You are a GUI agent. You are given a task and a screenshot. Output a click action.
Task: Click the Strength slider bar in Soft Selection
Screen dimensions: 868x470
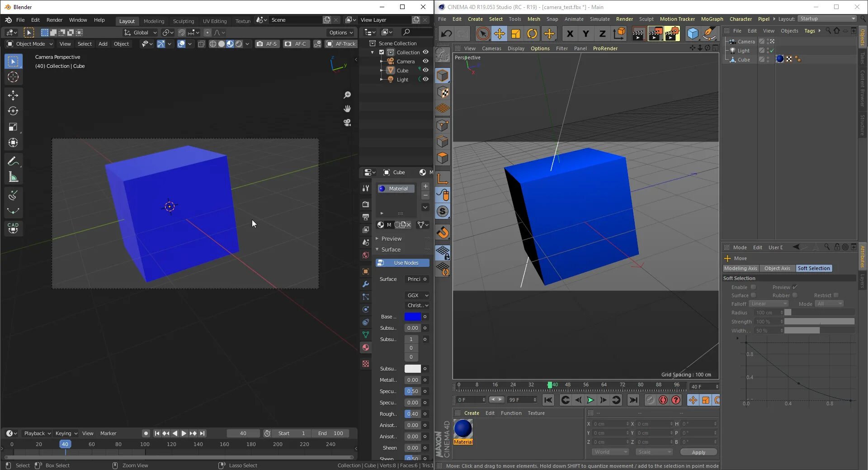(819, 322)
